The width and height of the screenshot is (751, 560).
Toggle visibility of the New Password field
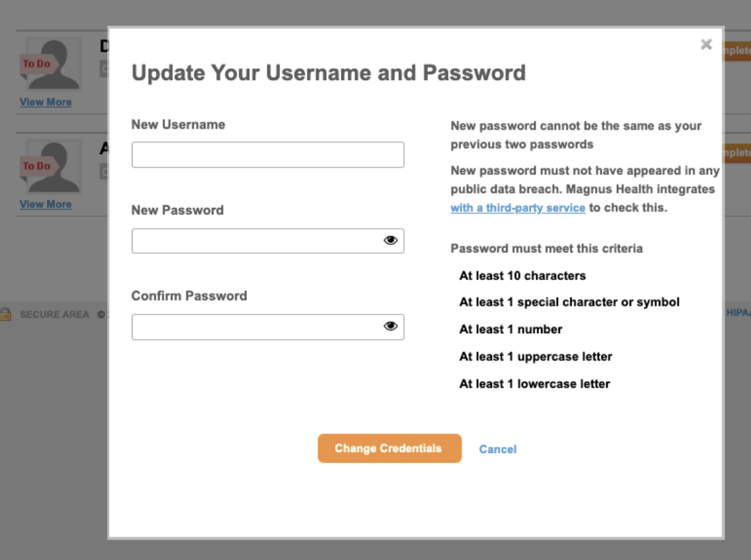(390, 240)
